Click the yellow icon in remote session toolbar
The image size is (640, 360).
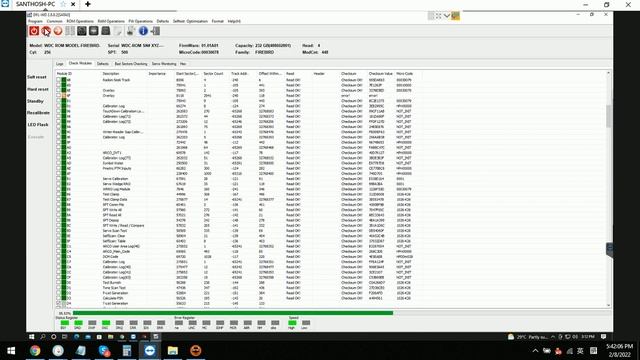coord(456,16)
